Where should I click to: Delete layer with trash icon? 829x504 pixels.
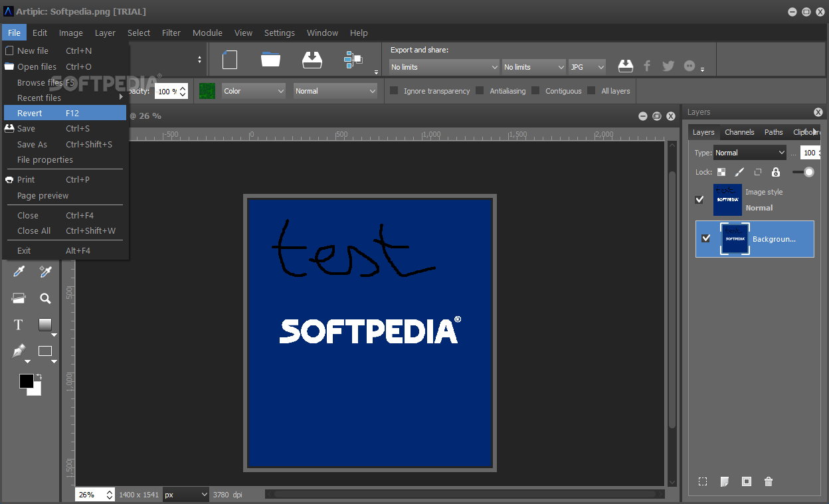coord(769,481)
